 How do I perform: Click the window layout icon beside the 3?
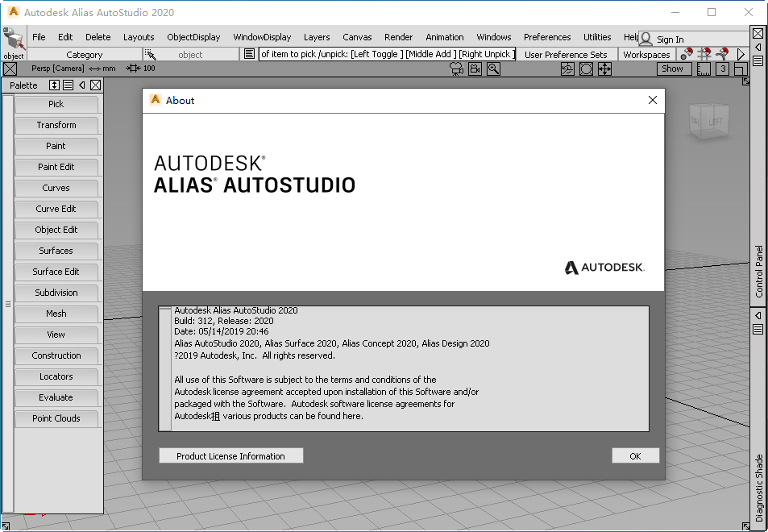[739, 69]
